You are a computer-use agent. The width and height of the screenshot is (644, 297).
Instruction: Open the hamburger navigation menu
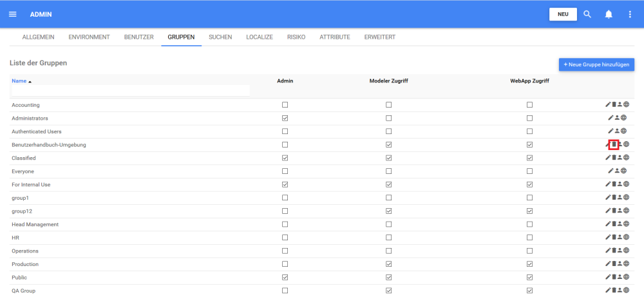[x=12, y=14]
